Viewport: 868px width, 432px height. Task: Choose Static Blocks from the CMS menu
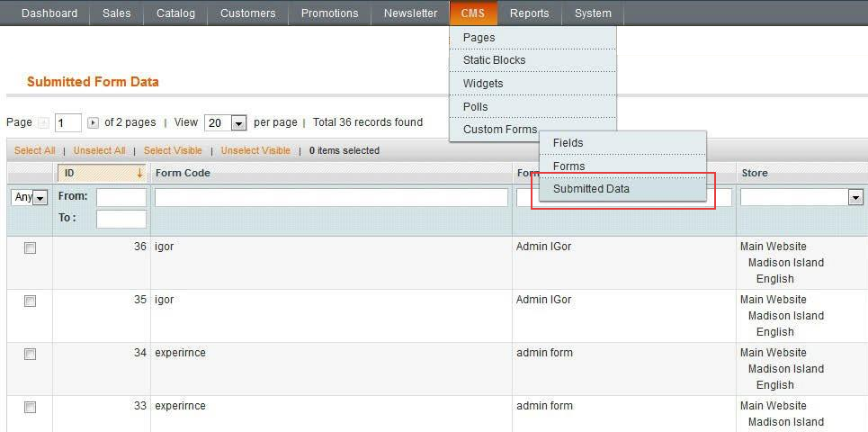(494, 60)
